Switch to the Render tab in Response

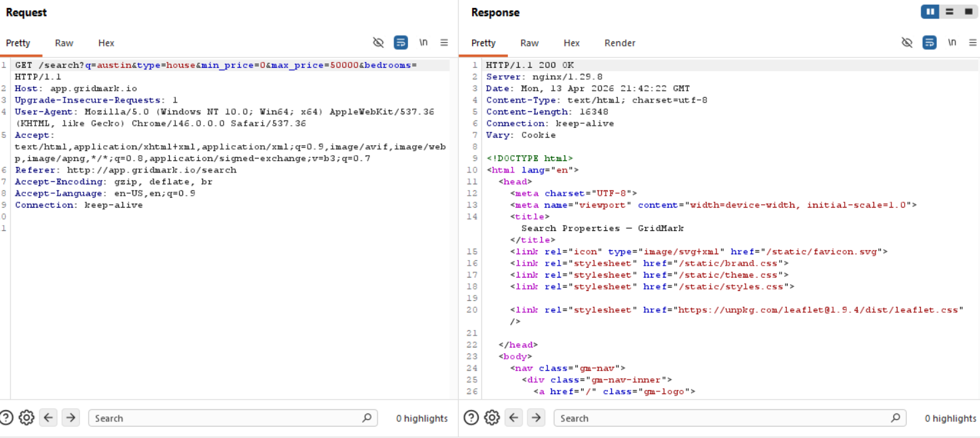pos(619,43)
